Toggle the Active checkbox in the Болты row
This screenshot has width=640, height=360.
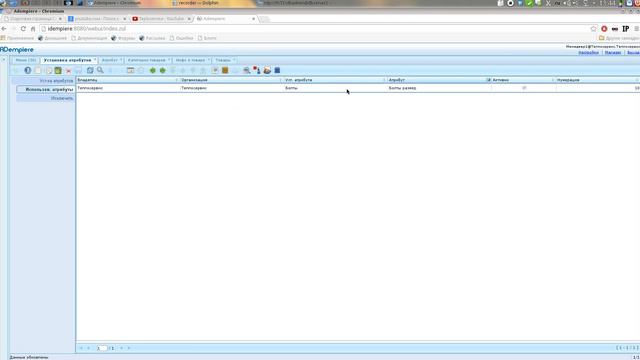(524, 88)
